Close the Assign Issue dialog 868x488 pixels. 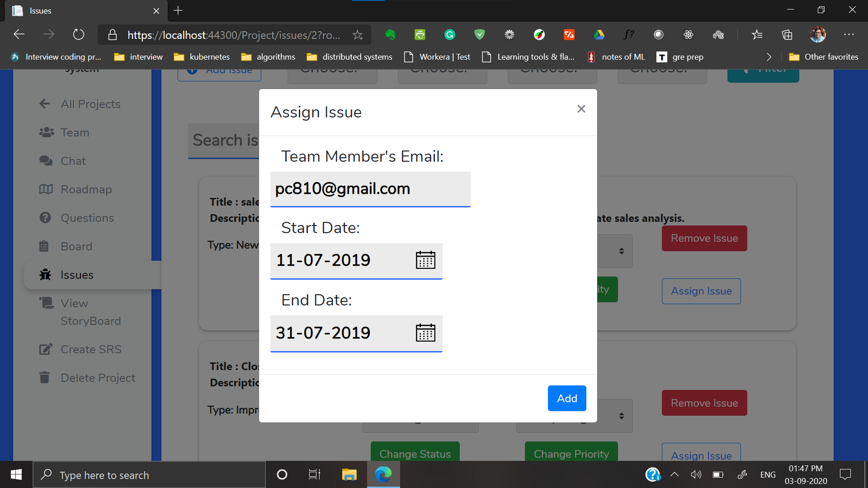[x=581, y=109]
